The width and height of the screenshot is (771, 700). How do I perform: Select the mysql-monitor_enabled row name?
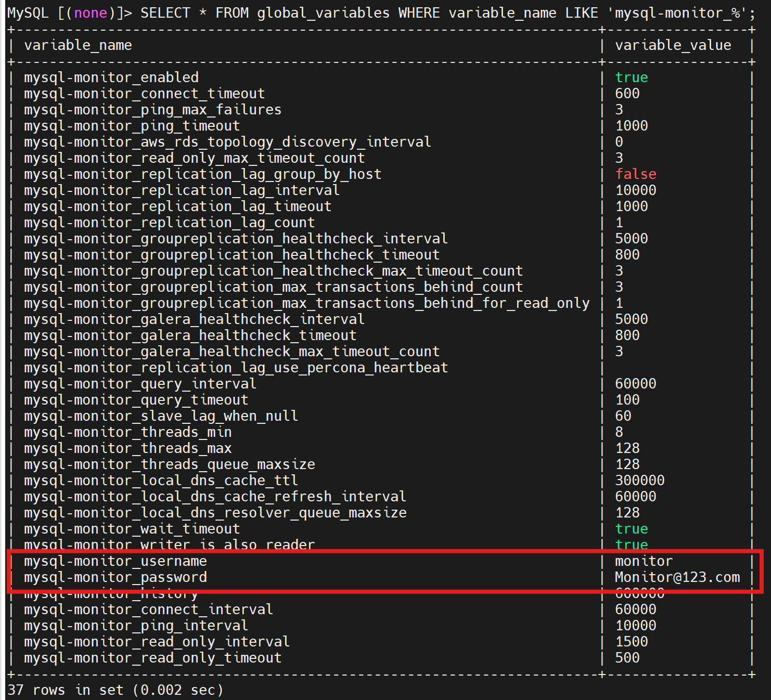point(111,78)
